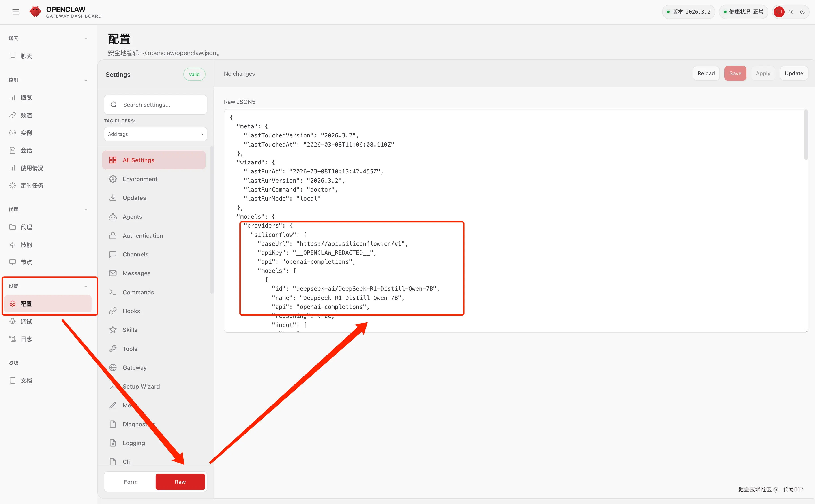The height and width of the screenshot is (504, 815).
Task: Open the 定时任务 cron sidebar item
Action: click(x=32, y=185)
